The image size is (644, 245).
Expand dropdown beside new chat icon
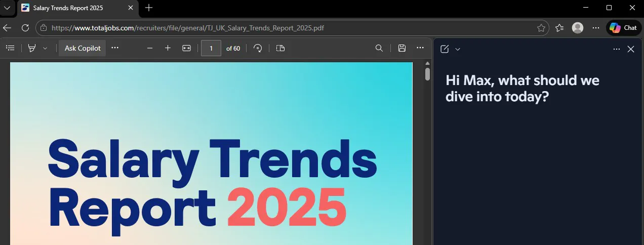click(x=458, y=49)
